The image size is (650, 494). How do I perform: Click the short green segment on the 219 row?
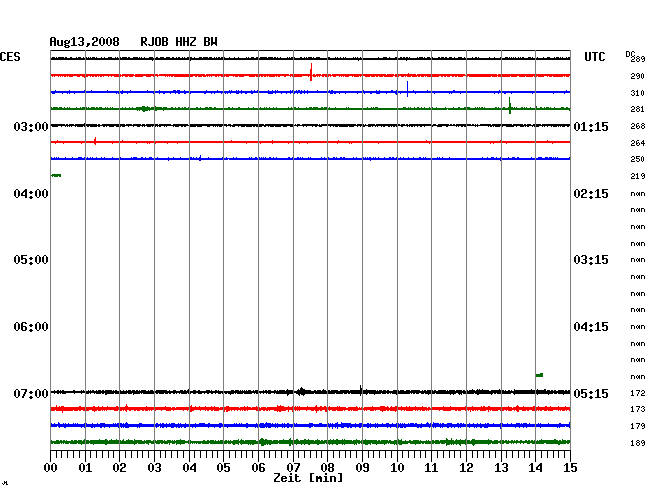point(56,175)
